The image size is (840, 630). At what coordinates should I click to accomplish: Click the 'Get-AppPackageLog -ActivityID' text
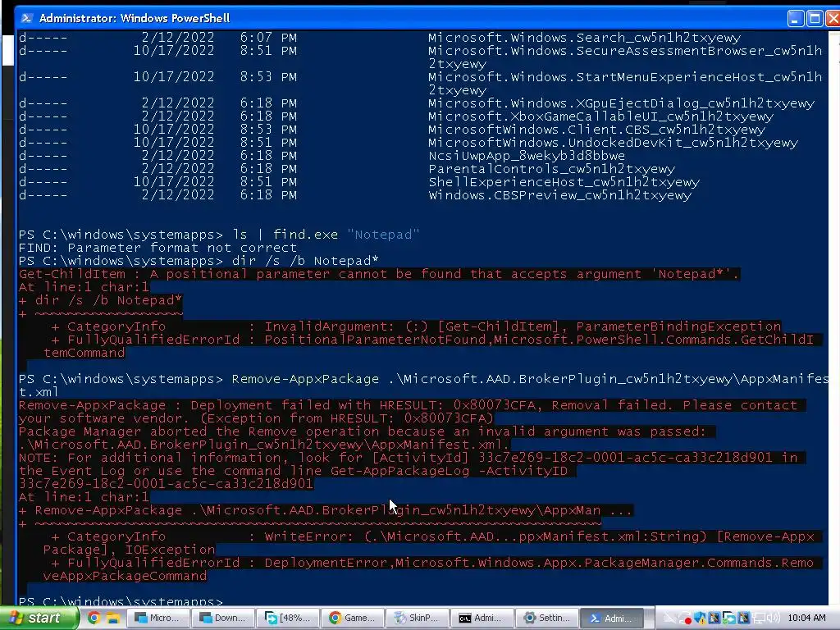pos(449,471)
